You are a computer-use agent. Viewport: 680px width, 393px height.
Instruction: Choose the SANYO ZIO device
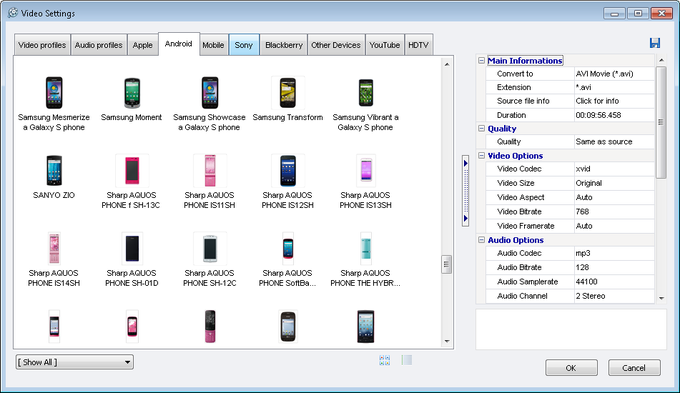[x=54, y=177]
